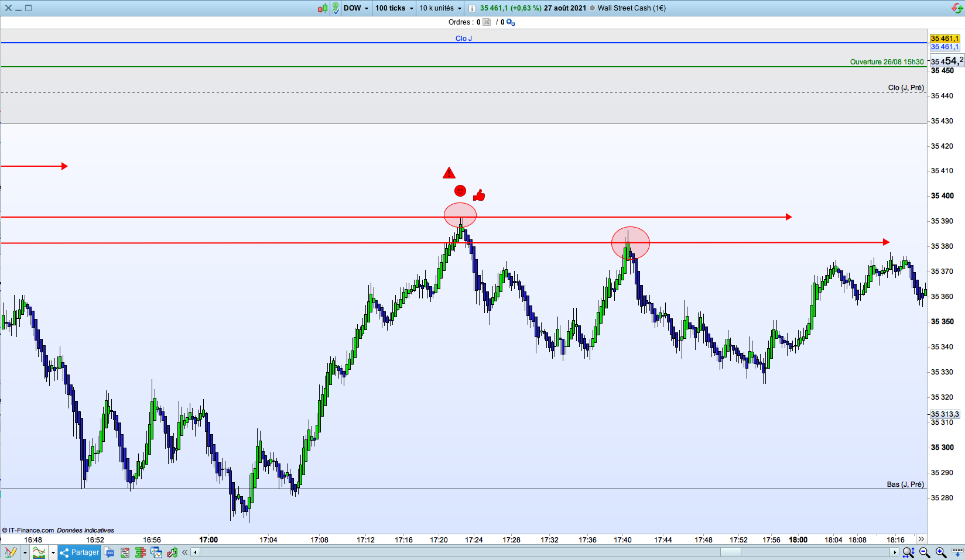Open the order book bars icon

[x=140, y=552]
